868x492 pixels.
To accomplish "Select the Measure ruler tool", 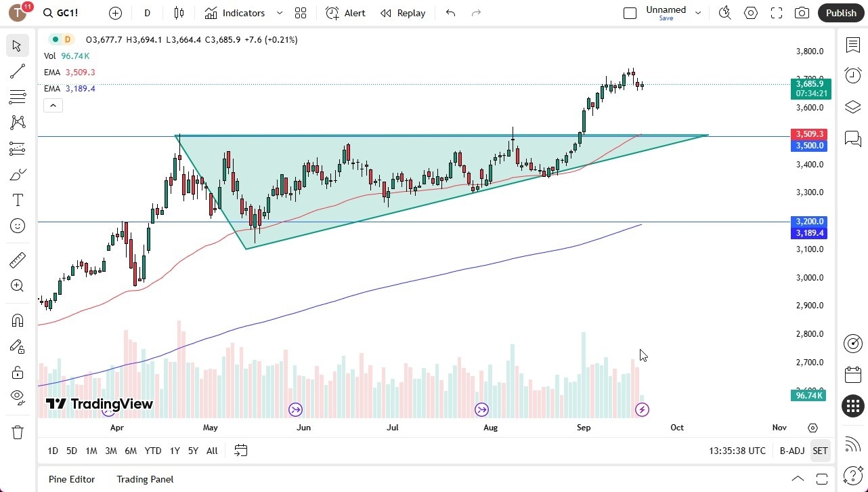I will click(17, 260).
